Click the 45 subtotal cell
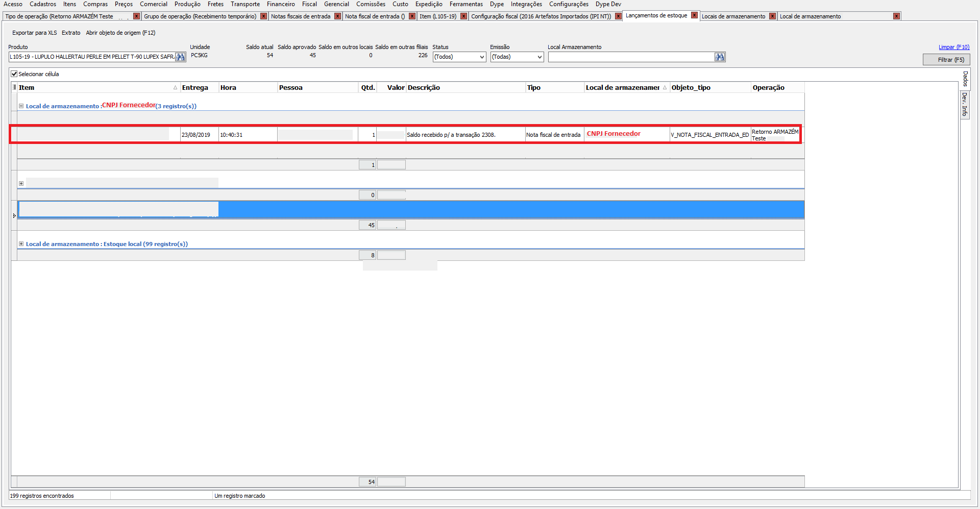 click(x=367, y=225)
